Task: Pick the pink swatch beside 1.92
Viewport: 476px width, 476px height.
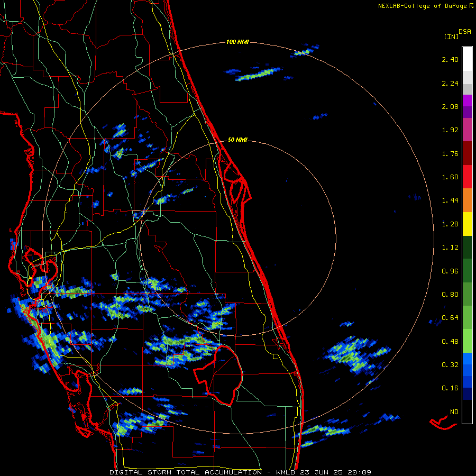Action: (x=467, y=130)
